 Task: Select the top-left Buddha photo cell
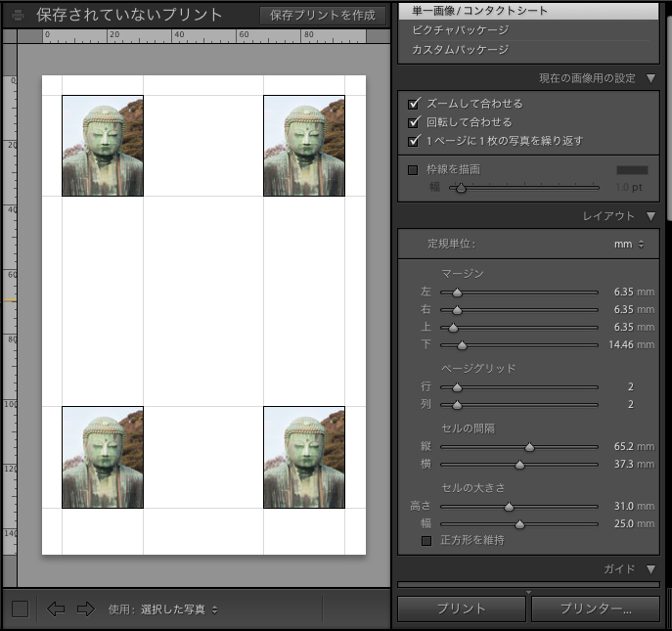pos(103,146)
